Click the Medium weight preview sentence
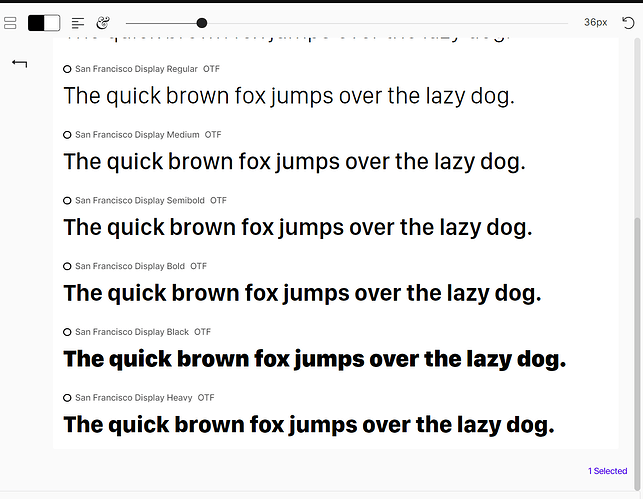Image resolution: width=643 pixels, height=499 pixels. coord(294,162)
